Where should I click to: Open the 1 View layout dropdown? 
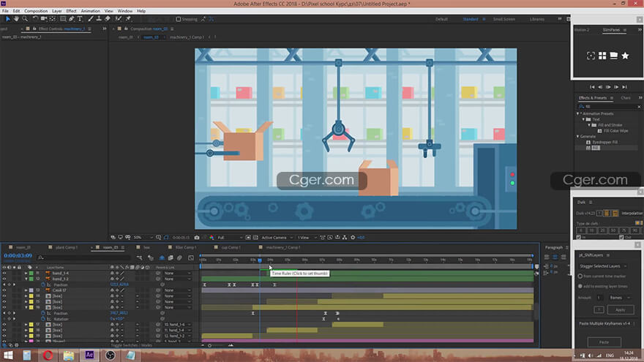[x=307, y=238]
